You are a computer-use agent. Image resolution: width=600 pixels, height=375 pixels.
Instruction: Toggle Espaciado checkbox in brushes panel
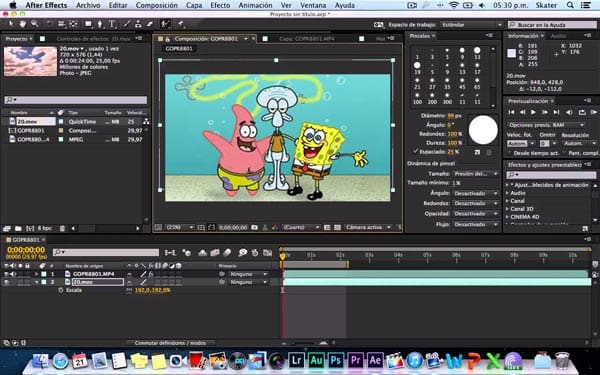[416, 152]
